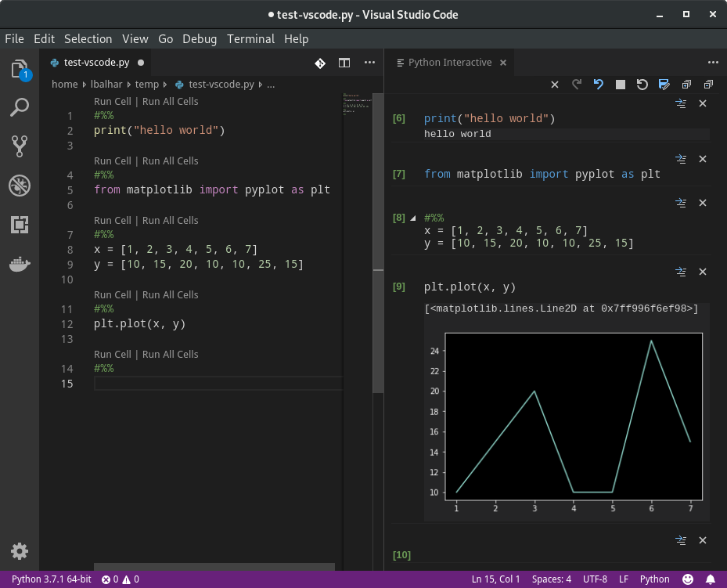Screen dimensions: 727x588
Task: Open the Edit menu
Action: [44, 39]
